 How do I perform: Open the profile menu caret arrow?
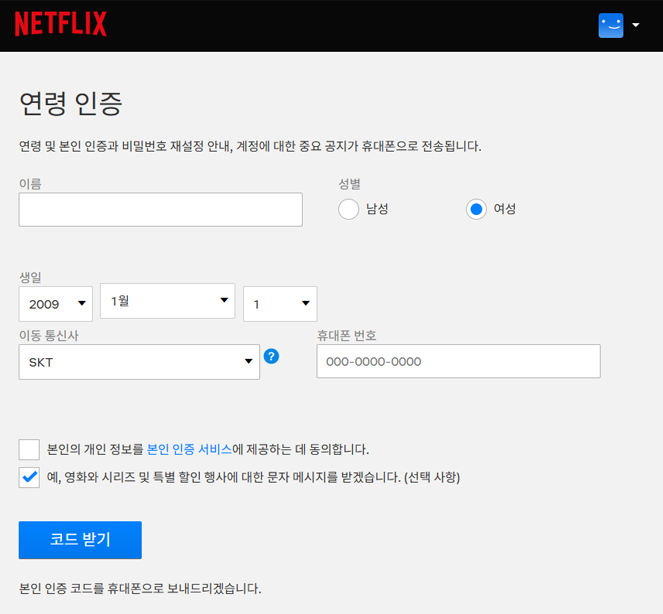click(x=636, y=26)
